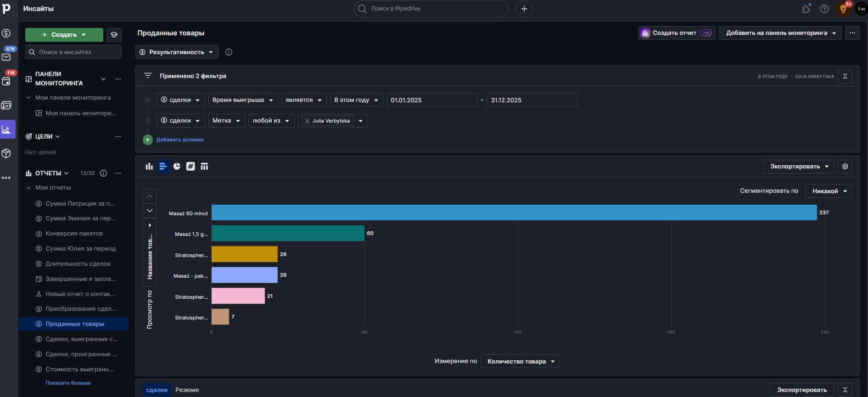Screen dimensions: 868x397
Task: Switch to the table view icon
Action: [204, 166]
